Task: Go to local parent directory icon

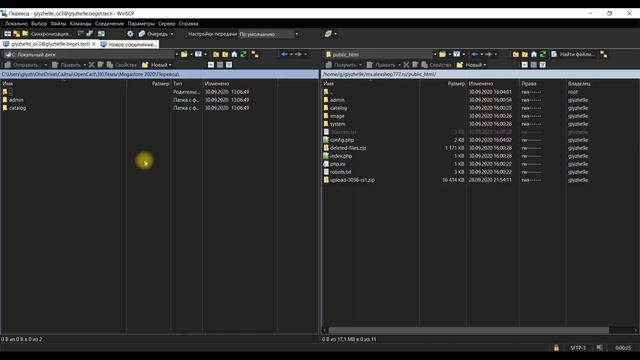Action: [x=216, y=54]
